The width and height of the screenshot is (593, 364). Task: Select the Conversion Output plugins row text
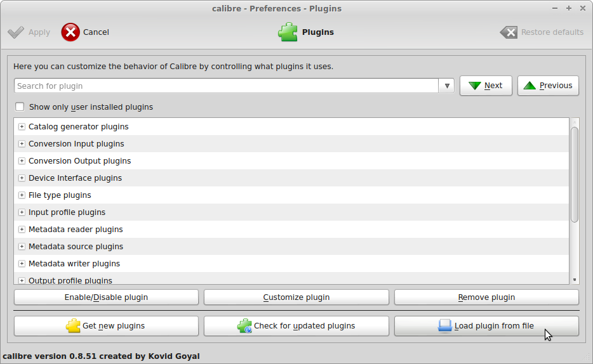pyautogui.click(x=80, y=161)
